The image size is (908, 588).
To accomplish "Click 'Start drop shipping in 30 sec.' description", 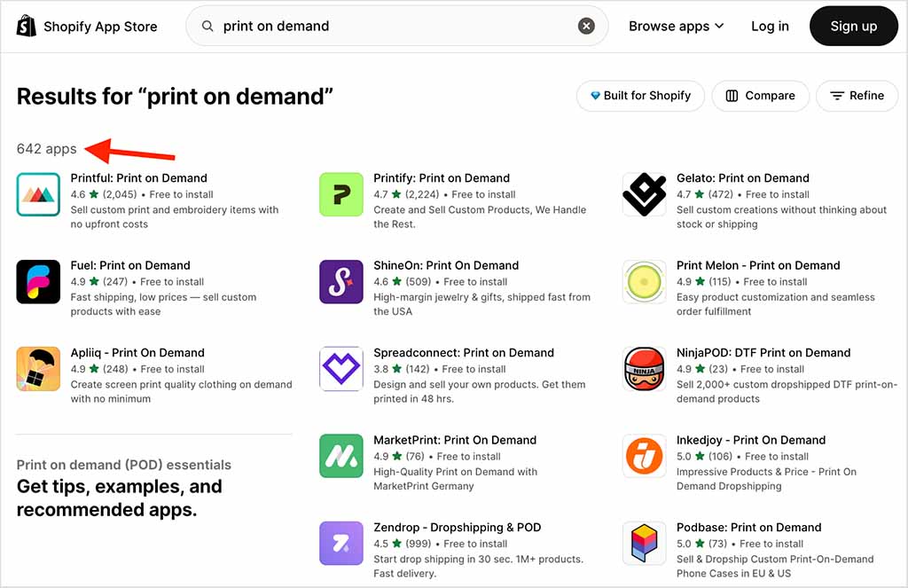I will point(478,566).
